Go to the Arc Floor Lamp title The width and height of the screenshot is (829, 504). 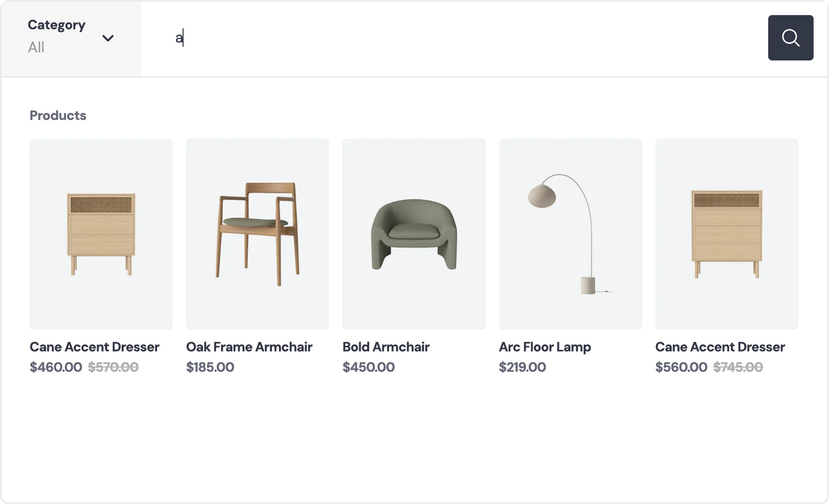pos(545,347)
